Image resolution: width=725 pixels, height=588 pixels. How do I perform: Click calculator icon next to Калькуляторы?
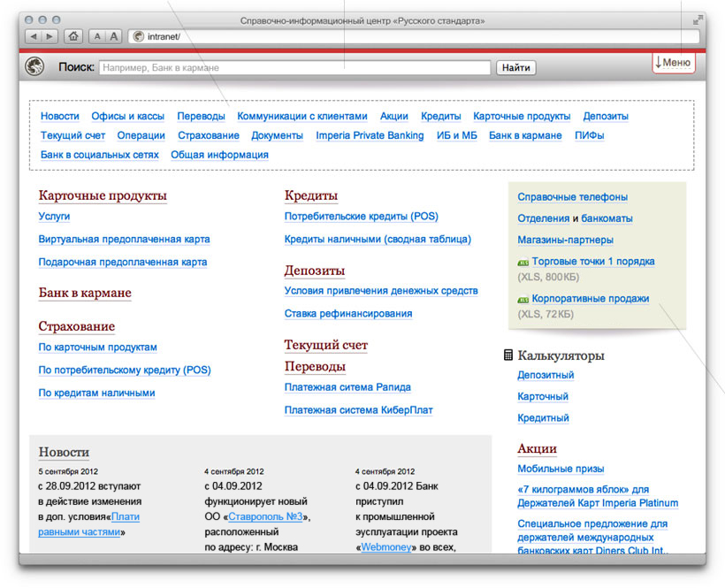508,355
